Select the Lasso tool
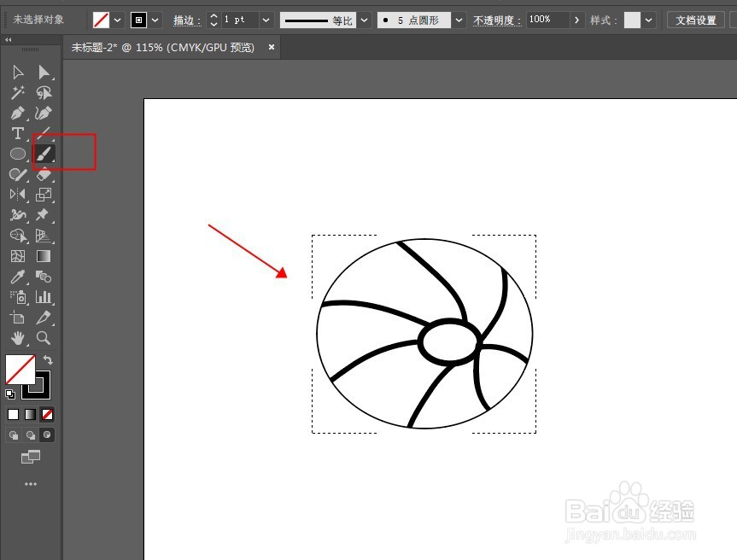 [x=44, y=92]
